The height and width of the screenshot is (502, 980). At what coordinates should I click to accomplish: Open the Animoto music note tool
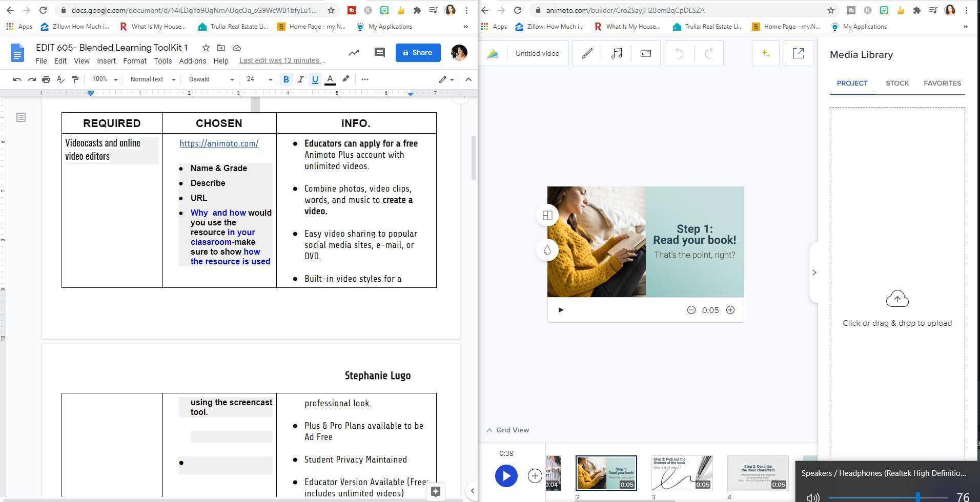[x=617, y=53]
